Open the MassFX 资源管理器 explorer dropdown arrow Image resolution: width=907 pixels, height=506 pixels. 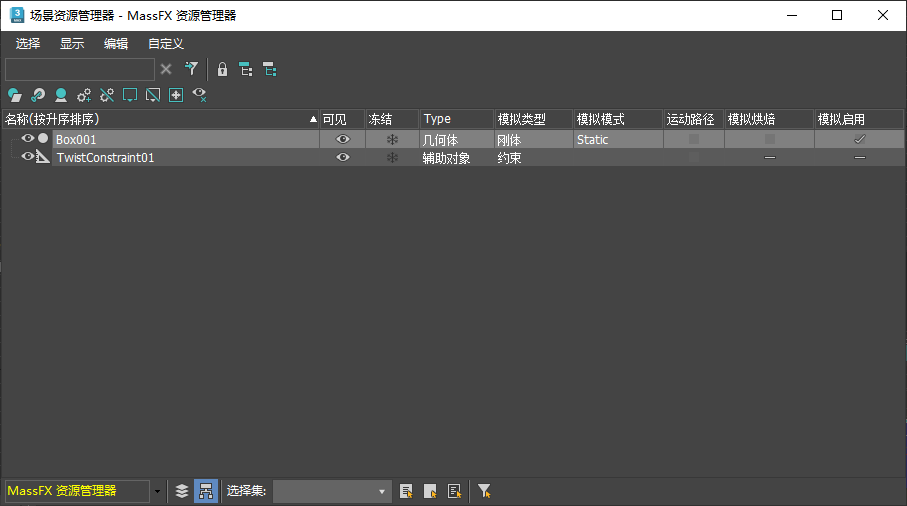[157, 492]
